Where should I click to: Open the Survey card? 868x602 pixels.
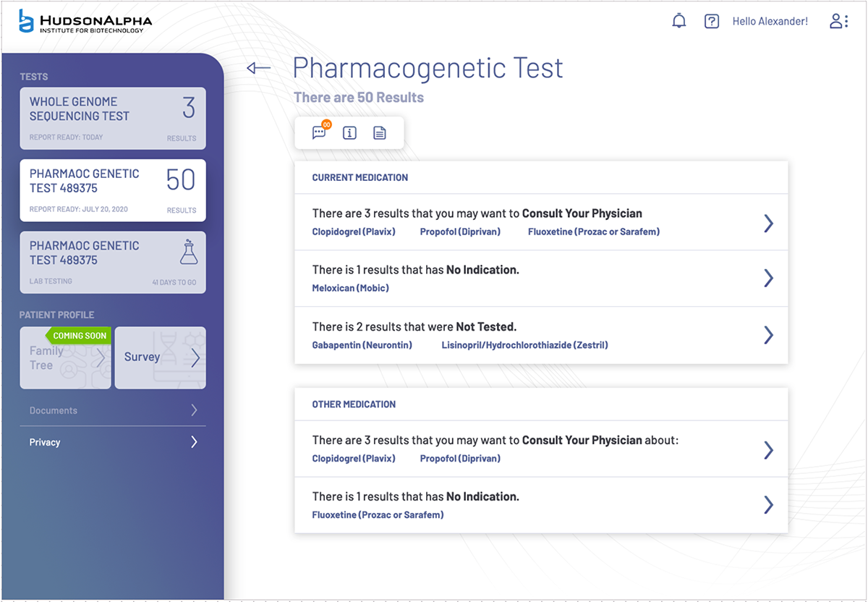161,357
